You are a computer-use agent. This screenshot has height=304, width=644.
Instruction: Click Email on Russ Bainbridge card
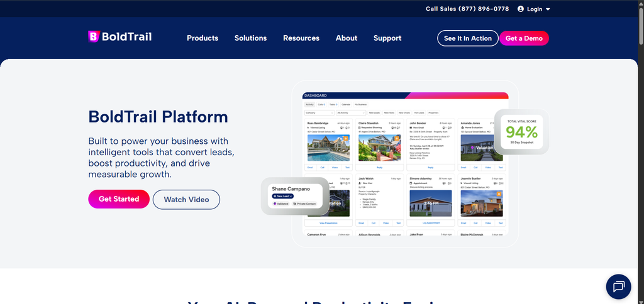click(x=310, y=167)
